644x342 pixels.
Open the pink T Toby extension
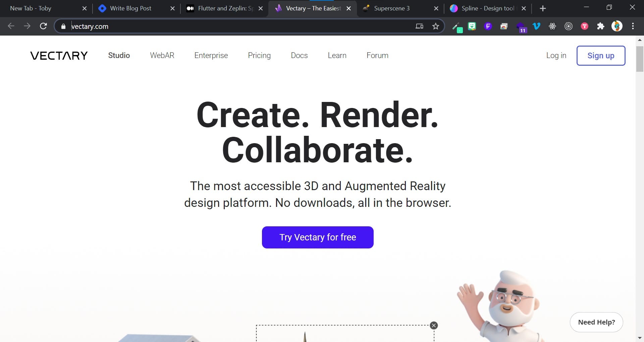click(585, 26)
